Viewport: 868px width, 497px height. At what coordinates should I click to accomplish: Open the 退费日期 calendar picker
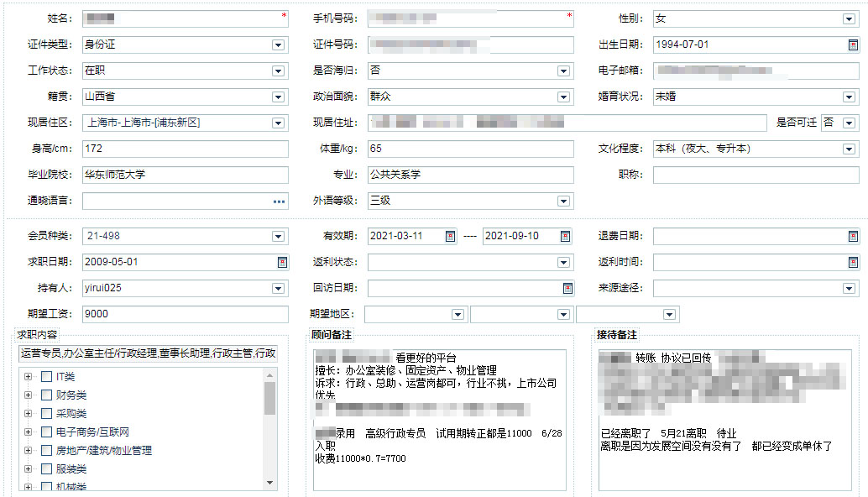(853, 236)
